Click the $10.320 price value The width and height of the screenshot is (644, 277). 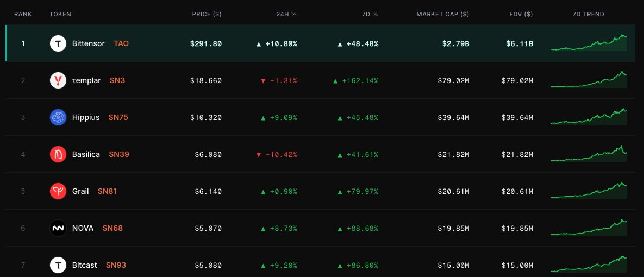point(206,117)
